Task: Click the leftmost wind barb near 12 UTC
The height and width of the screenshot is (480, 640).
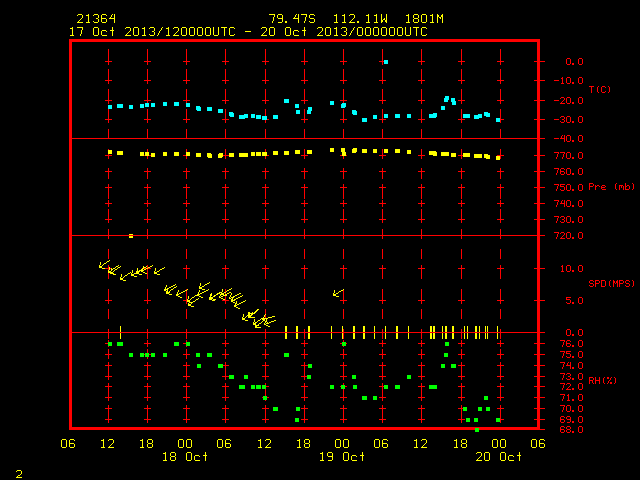Action: tap(104, 265)
